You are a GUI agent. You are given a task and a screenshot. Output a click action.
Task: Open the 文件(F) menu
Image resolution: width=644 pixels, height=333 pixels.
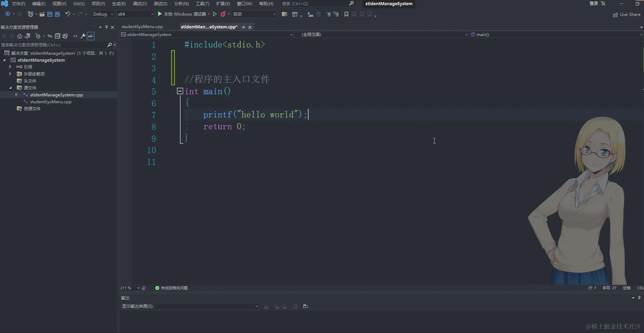[19, 4]
